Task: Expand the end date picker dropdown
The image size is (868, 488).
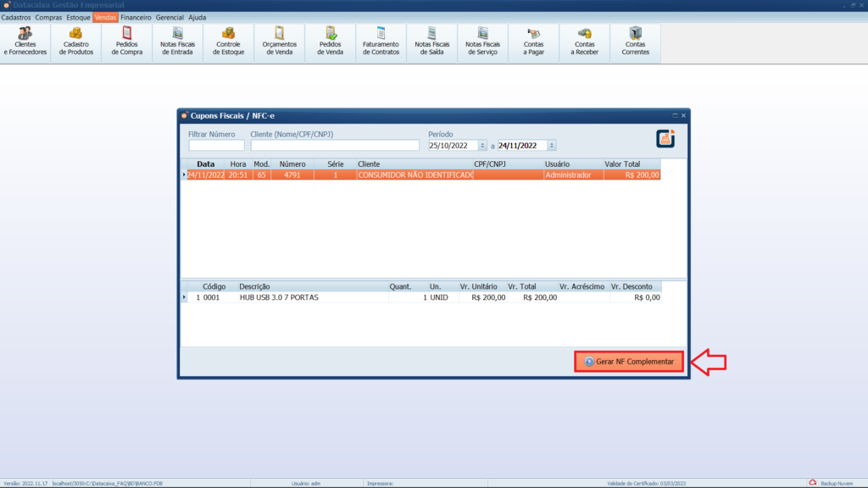Action: tap(552, 146)
